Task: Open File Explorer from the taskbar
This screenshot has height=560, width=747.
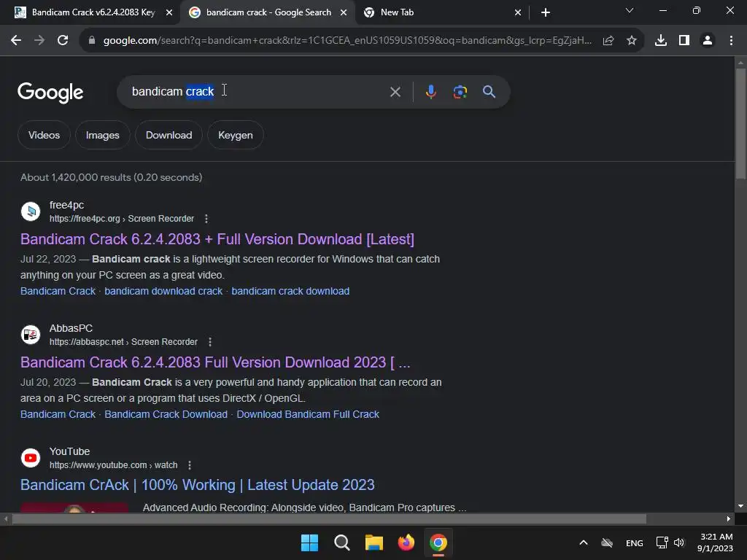Action: [x=374, y=542]
